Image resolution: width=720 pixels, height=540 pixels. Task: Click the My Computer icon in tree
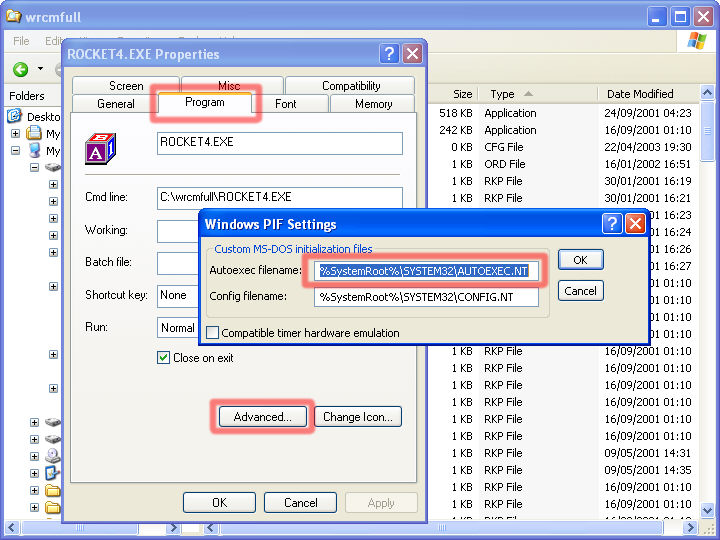tap(34, 150)
